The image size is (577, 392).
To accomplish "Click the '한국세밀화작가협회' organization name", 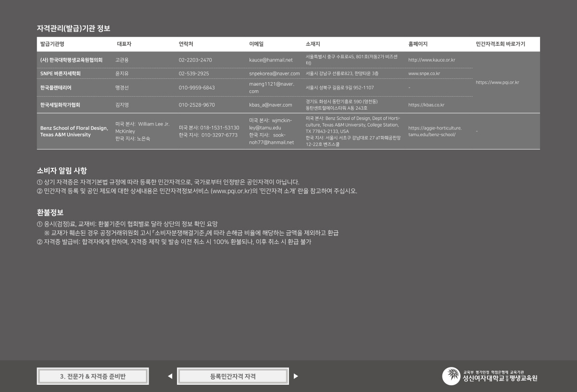I will click(60, 105).
